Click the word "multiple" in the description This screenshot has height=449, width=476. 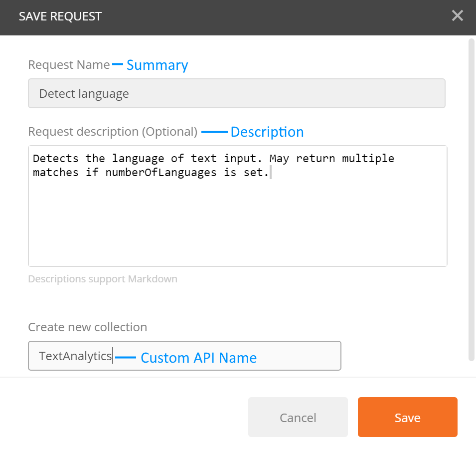click(x=367, y=159)
